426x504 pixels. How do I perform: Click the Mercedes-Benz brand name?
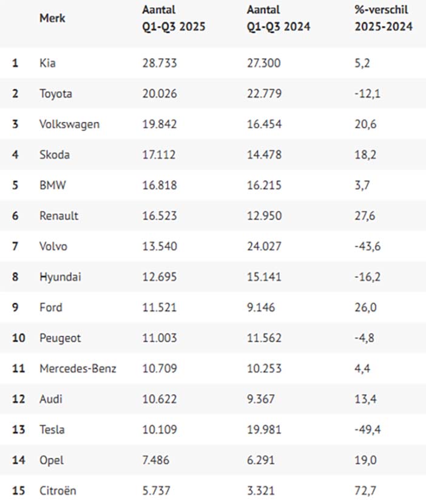78,368
